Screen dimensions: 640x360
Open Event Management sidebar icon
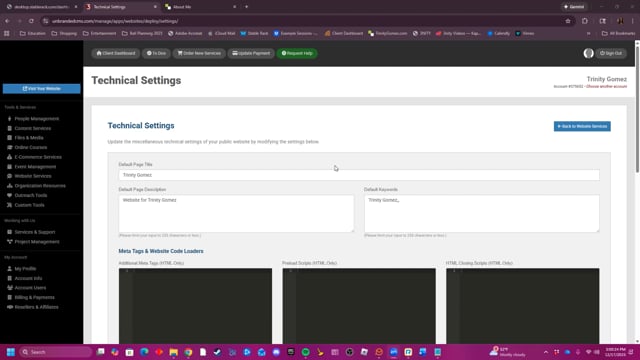pos(9,167)
